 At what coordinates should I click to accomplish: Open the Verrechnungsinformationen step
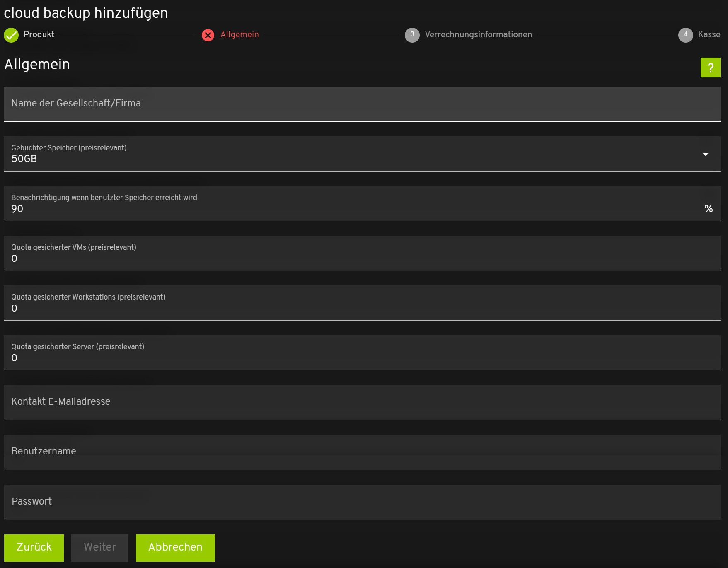(x=479, y=34)
